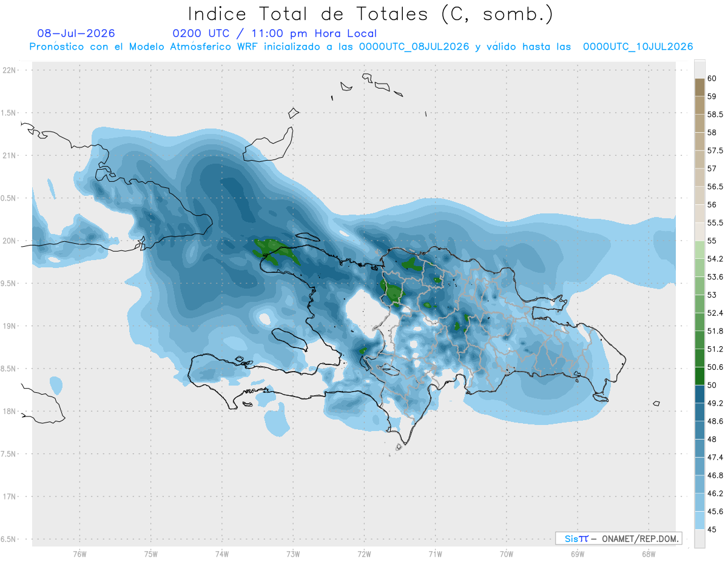Click the longitude label '75W'
728x562 pixels.
[150, 554]
